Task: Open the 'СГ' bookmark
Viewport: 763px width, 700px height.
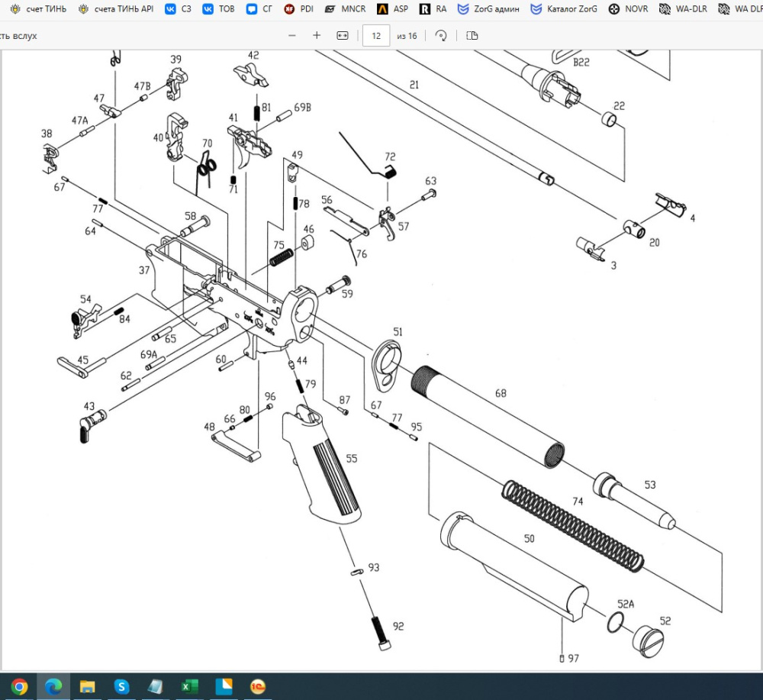Action: tap(259, 8)
